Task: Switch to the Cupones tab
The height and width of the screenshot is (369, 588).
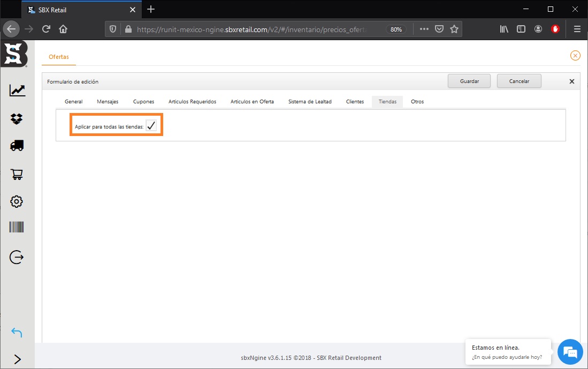Action: (143, 102)
